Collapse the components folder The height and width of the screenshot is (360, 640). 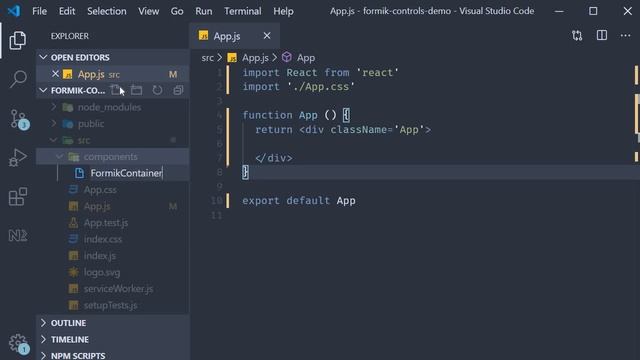[113, 156]
